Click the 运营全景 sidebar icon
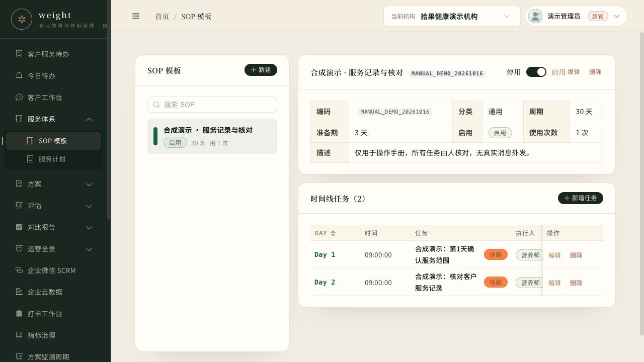Viewport: 644px width, 362px height. (x=19, y=248)
